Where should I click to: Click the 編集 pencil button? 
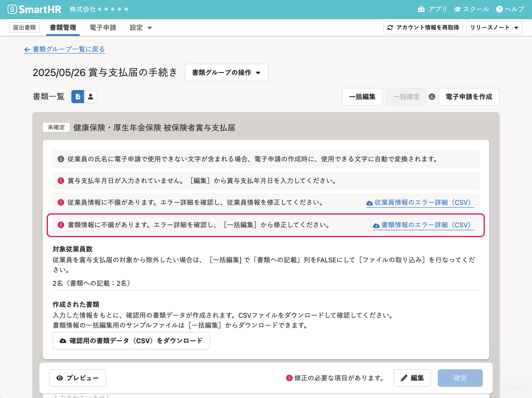[412, 378]
